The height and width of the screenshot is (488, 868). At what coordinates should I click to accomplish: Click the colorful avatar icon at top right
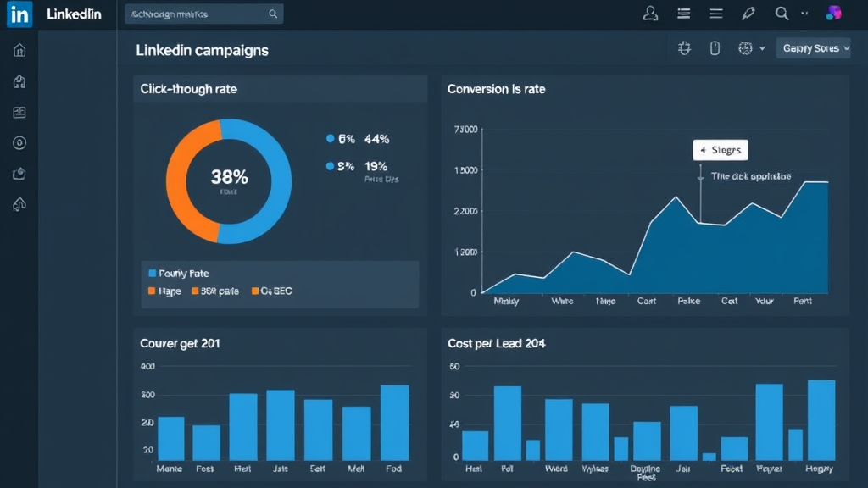click(x=833, y=14)
